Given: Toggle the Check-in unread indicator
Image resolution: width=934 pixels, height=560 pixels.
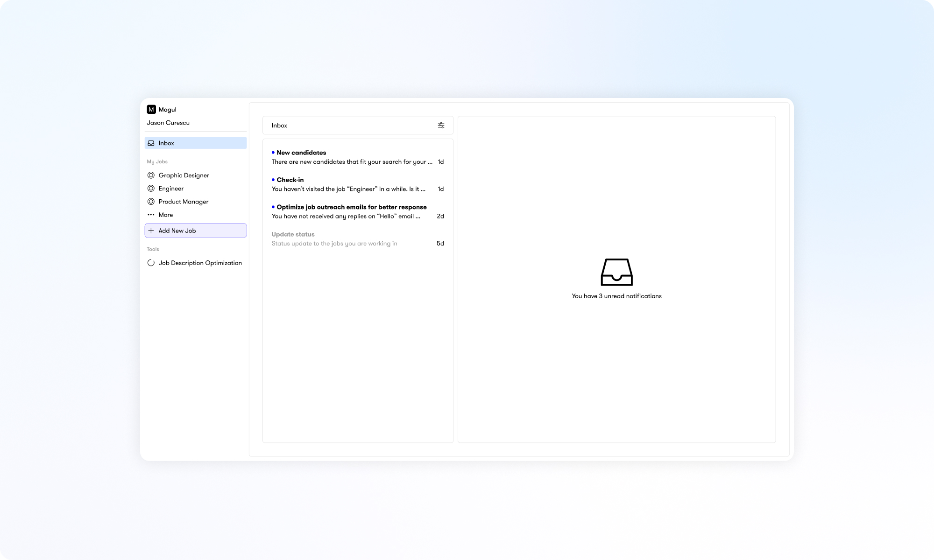Looking at the screenshot, I should [x=273, y=180].
